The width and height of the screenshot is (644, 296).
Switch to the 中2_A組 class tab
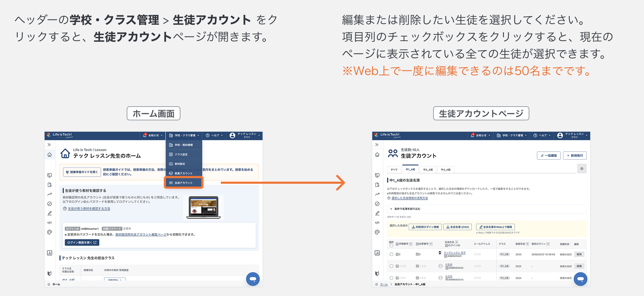(x=428, y=170)
